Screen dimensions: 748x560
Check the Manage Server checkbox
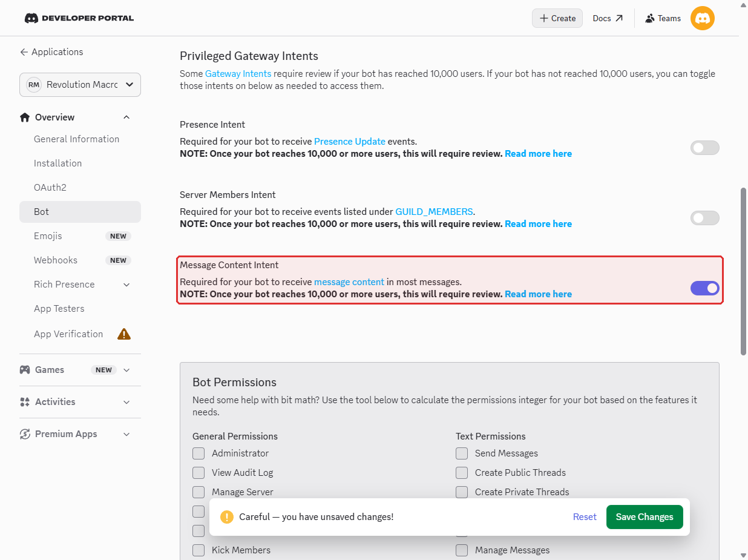tap(198, 492)
